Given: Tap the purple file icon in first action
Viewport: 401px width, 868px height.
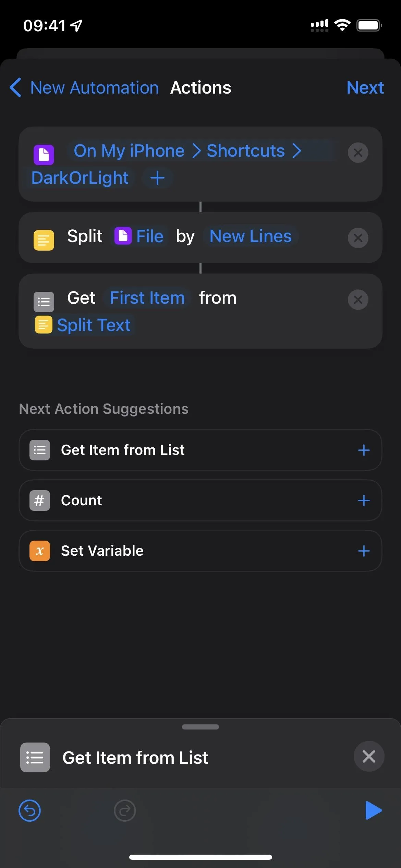Looking at the screenshot, I should point(44,155).
